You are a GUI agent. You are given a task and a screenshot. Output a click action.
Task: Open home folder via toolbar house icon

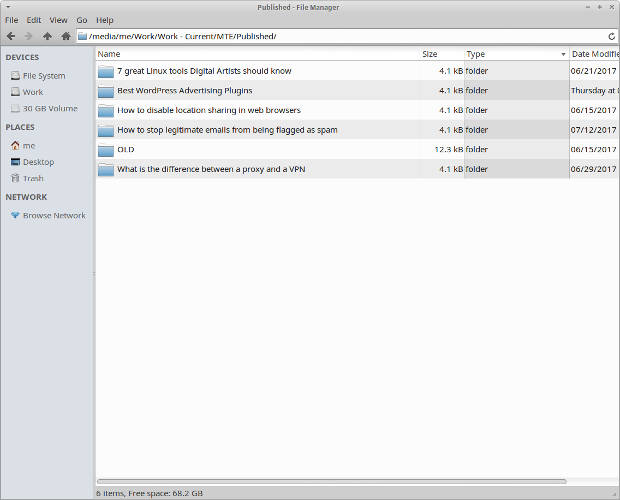[x=66, y=36]
